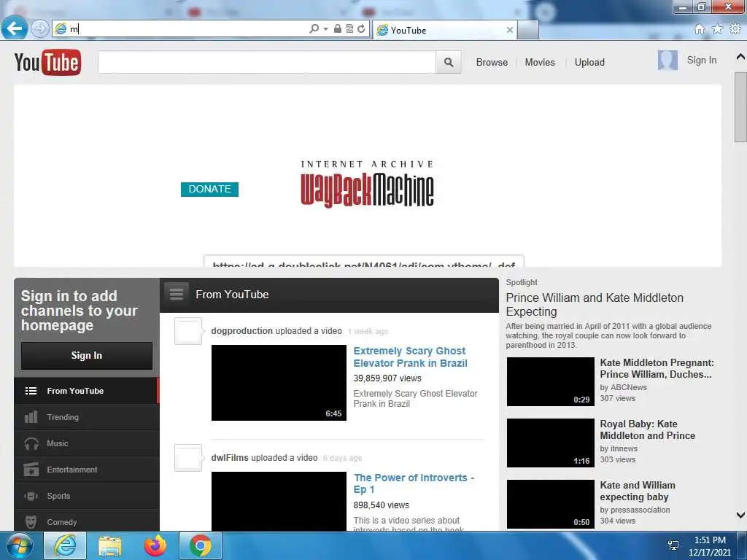Play the 1:16 spotlight video thumbnail
Image resolution: width=747 pixels, height=560 pixels.
(x=550, y=443)
